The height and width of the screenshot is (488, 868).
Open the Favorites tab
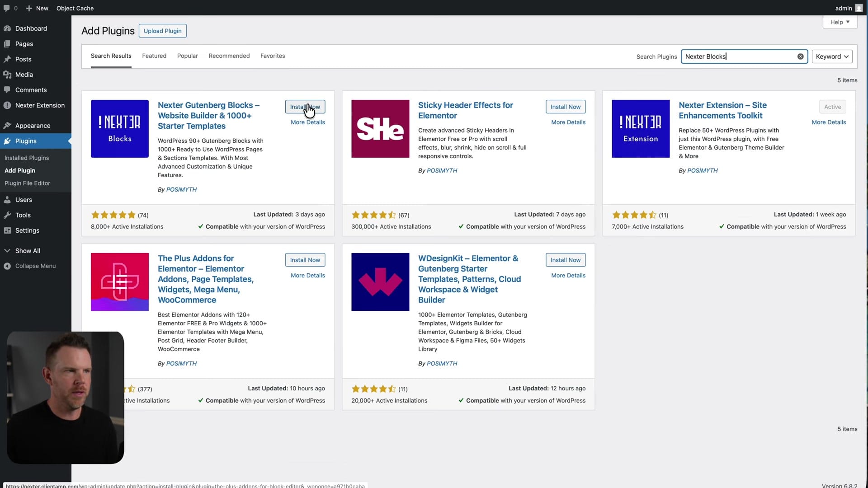(x=273, y=56)
